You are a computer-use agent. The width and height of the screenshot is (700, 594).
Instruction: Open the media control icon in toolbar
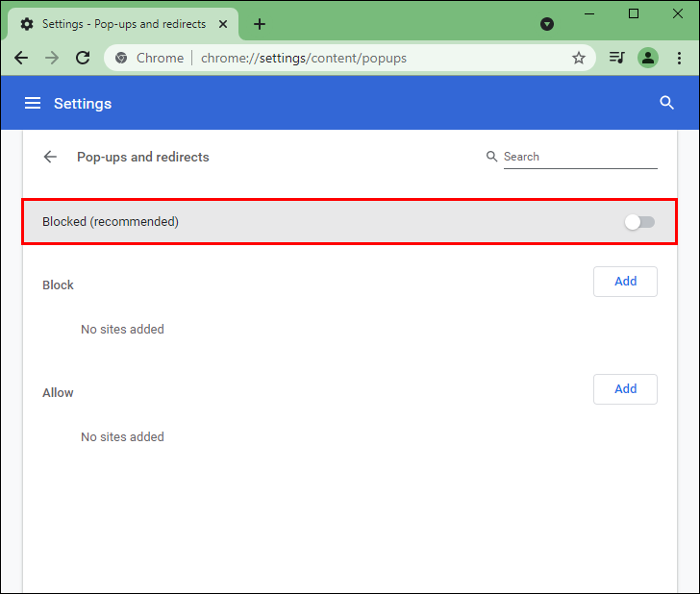click(x=616, y=58)
